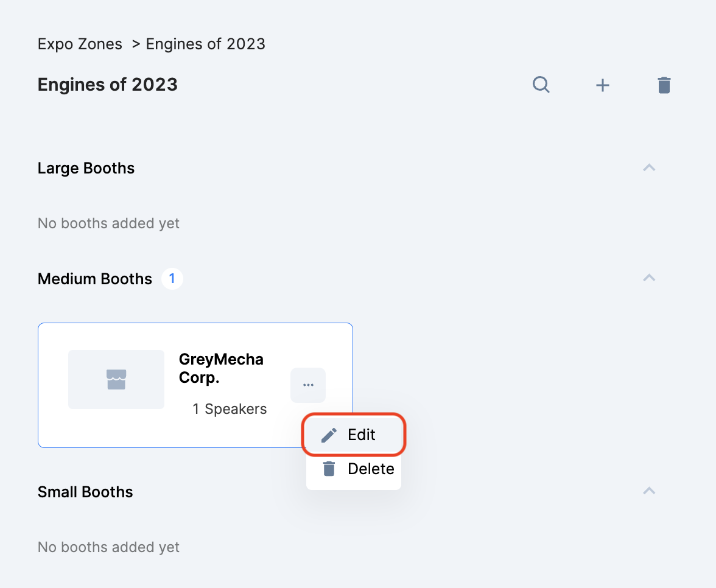
Task: Collapse the Large Booths section chevron
Action: point(649,167)
